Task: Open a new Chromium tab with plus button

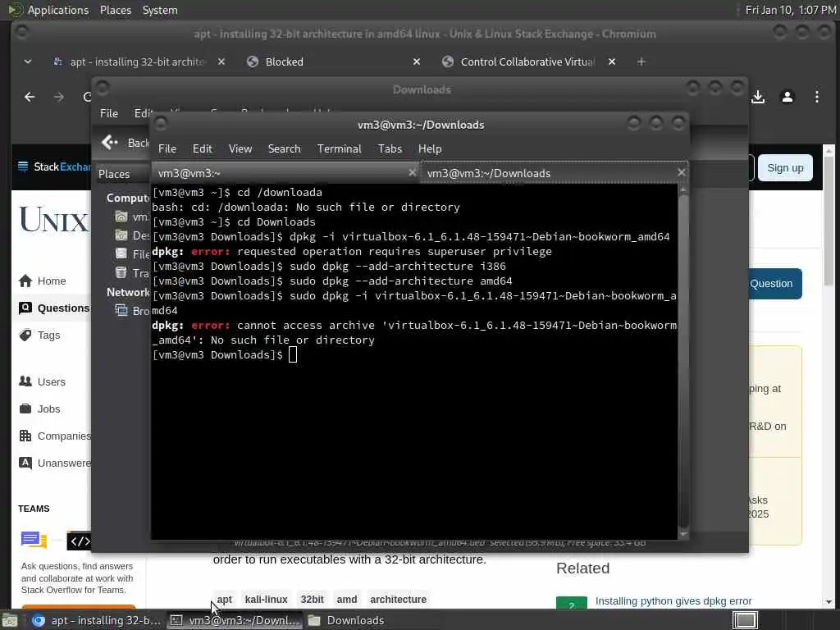Action: [641, 62]
